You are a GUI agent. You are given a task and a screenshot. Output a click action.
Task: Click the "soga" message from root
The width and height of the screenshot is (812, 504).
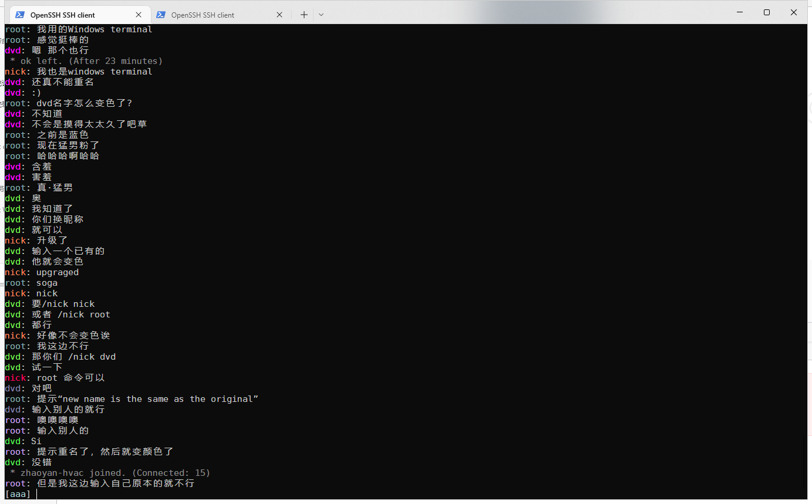(x=47, y=283)
